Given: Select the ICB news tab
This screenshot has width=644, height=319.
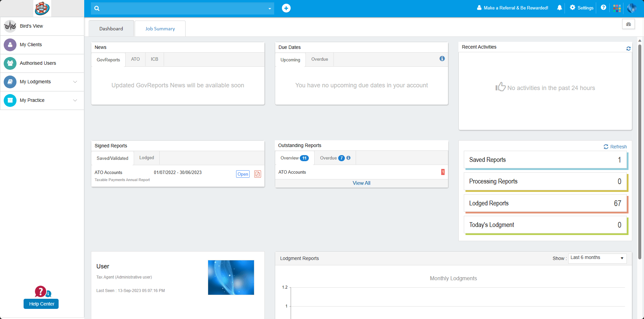Looking at the screenshot, I should 155,59.
